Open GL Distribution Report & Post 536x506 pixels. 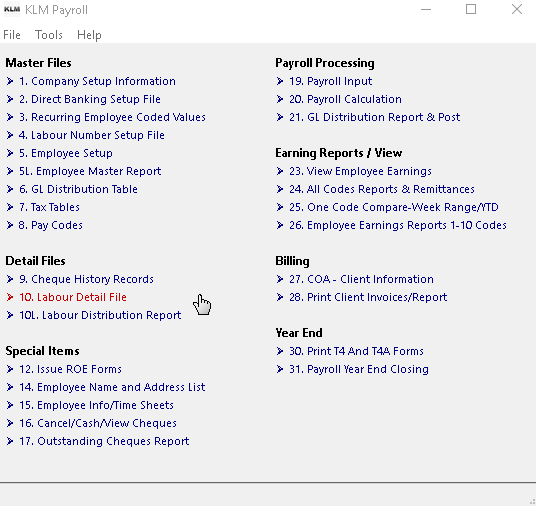point(375,117)
